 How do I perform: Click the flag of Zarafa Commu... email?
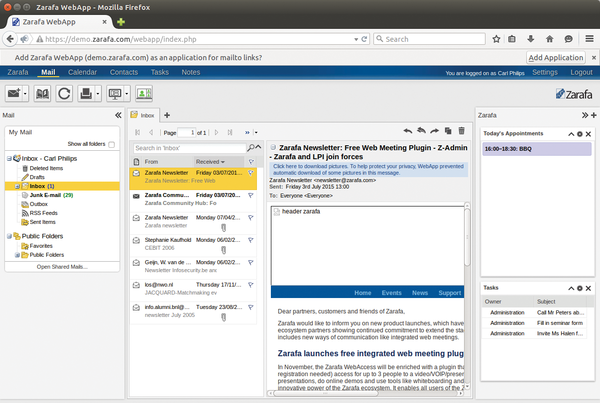pos(251,196)
